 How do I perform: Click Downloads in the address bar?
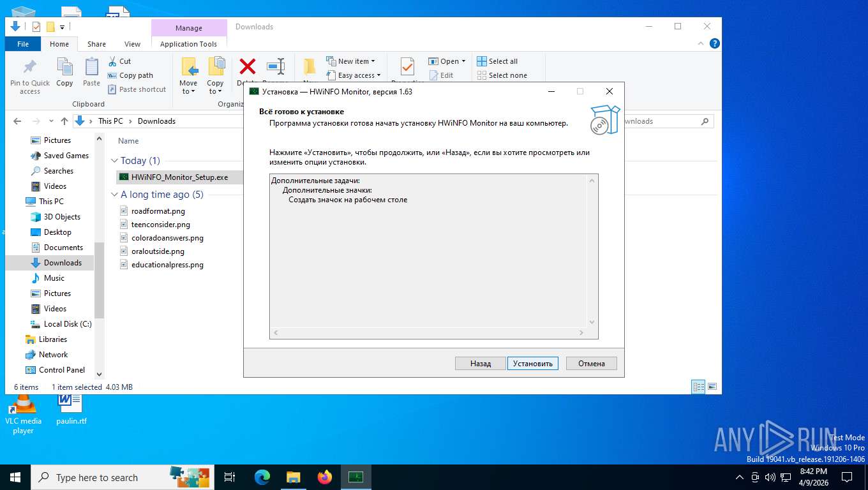[156, 121]
